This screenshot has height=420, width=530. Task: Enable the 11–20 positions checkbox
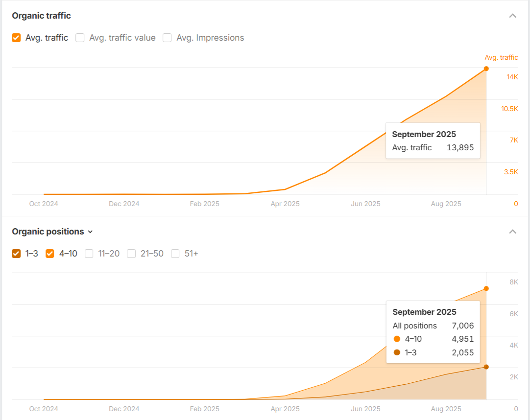(89, 254)
